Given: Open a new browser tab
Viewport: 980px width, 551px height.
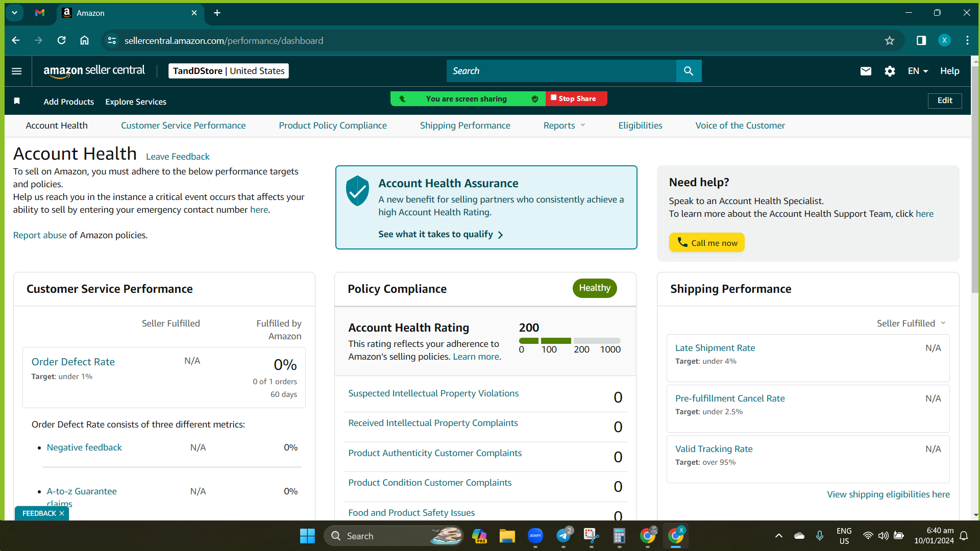Looking at the screenshot, I should (x=217, y=13).
